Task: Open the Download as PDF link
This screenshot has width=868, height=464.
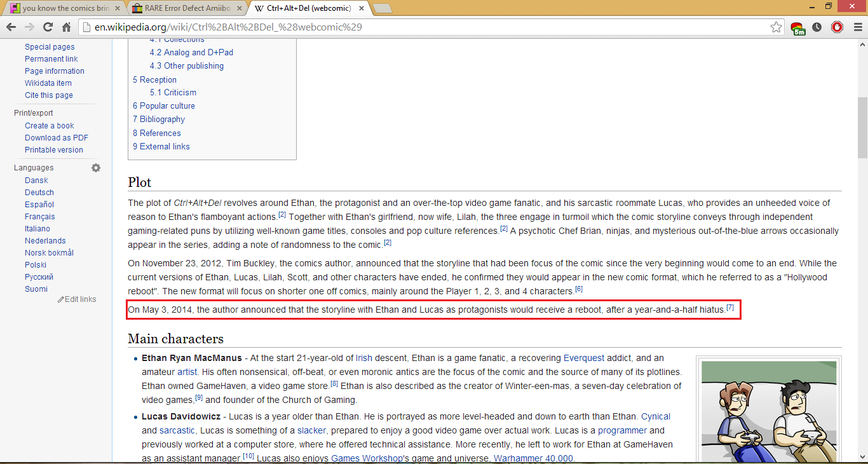Action: [57, 138]
